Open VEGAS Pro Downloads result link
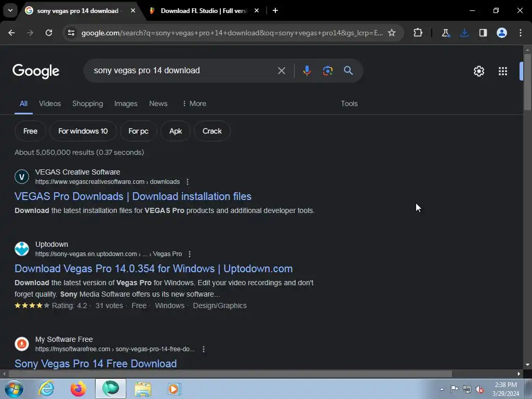Screen dimensions: 532x399 pos(133,196)
